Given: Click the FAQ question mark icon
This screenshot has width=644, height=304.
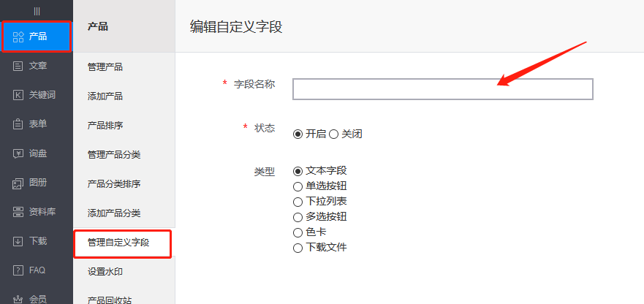Looking at the screenshot, I should [18, 270].
